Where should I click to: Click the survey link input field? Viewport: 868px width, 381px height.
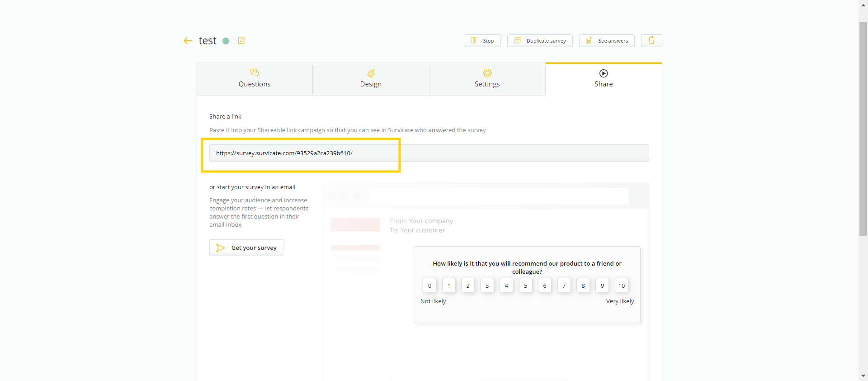[x=429, y=153]
